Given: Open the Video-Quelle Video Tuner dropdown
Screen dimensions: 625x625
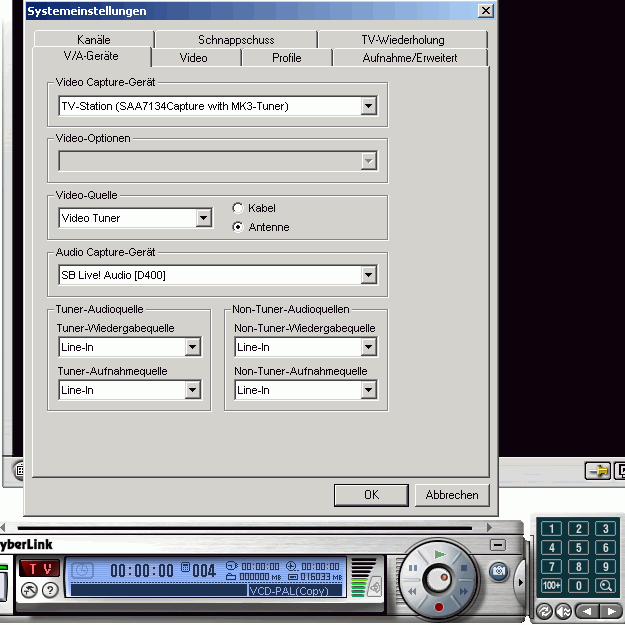Looking at the screenshot, I should (204, 218).
